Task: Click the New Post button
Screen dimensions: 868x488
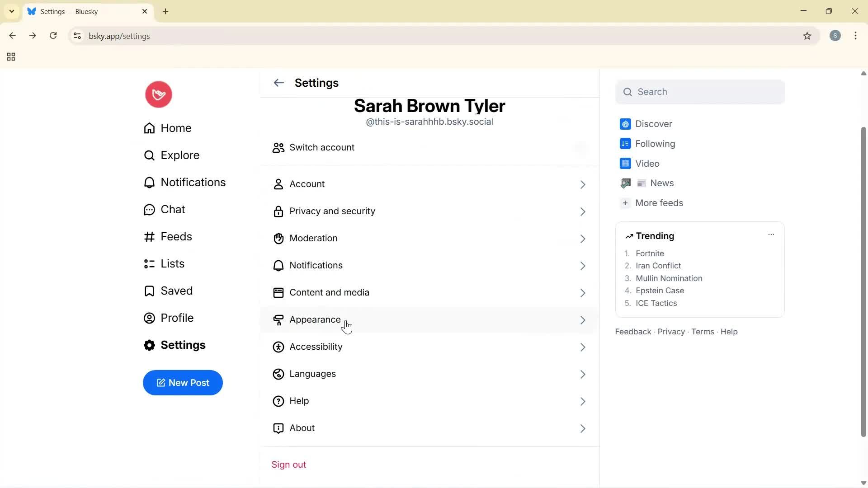Action: (183, 383)
